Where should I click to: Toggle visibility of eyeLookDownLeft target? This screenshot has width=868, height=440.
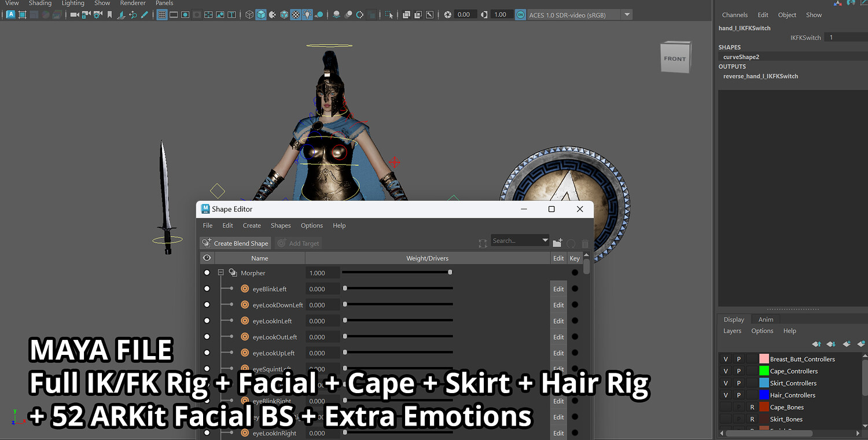pos(207,305)
